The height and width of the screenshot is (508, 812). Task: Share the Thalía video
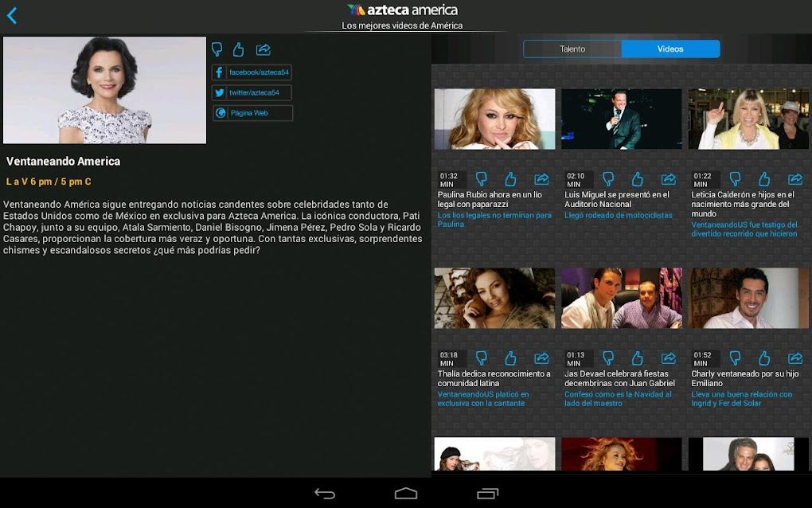pos(541,358)
